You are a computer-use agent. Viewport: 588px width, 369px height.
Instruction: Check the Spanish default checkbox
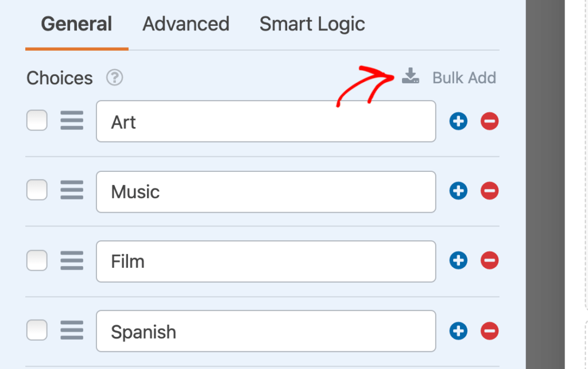click(x=37, y=330)
